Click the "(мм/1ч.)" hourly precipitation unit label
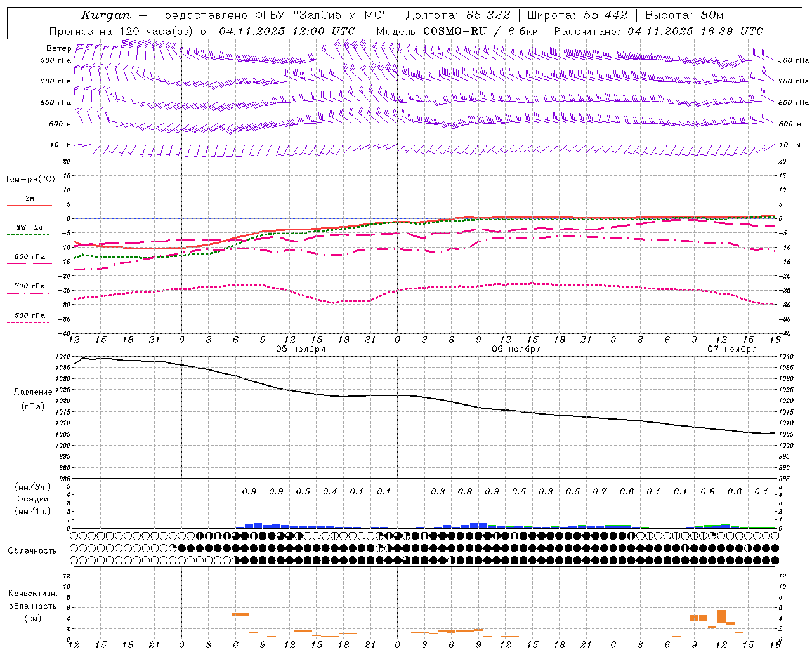Viewport: 812px width, 650px height. coord(33,511)
